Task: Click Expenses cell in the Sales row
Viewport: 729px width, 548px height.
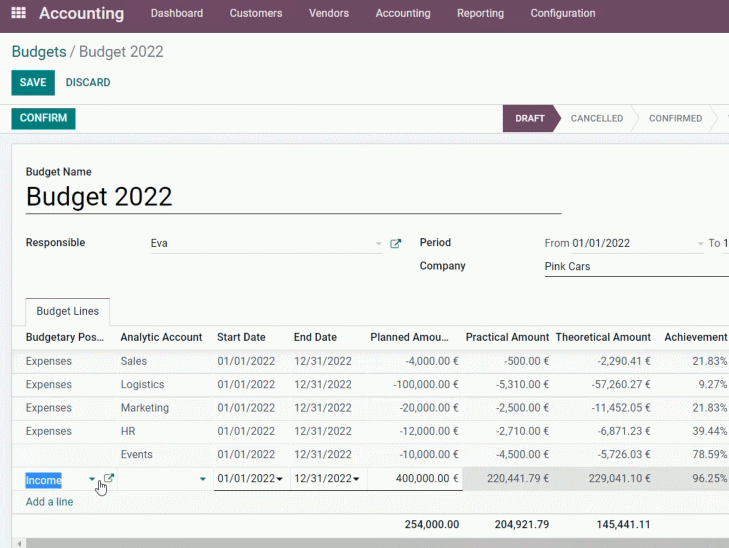Action: click(48, 361)
